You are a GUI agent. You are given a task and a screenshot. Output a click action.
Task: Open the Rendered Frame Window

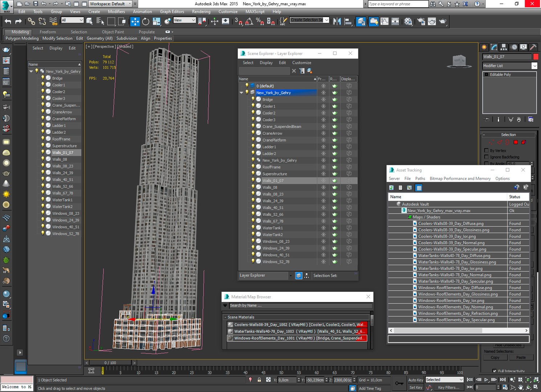(x=432, y=21)
